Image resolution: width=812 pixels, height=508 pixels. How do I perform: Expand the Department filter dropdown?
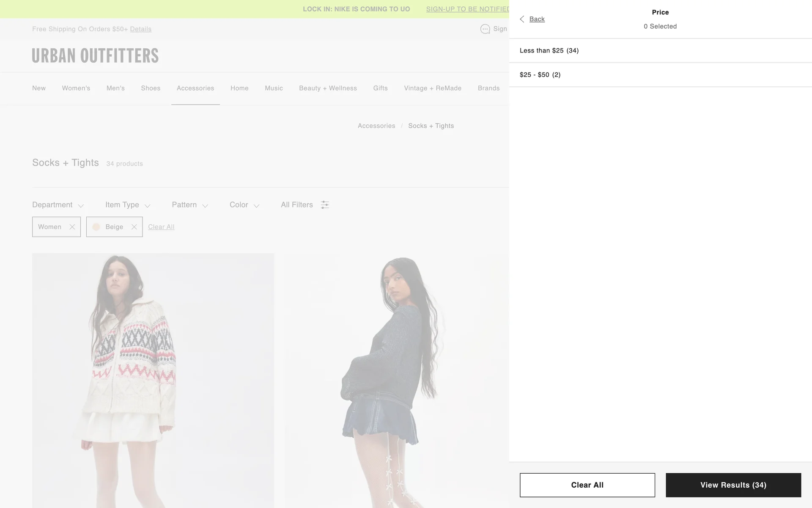58,205
